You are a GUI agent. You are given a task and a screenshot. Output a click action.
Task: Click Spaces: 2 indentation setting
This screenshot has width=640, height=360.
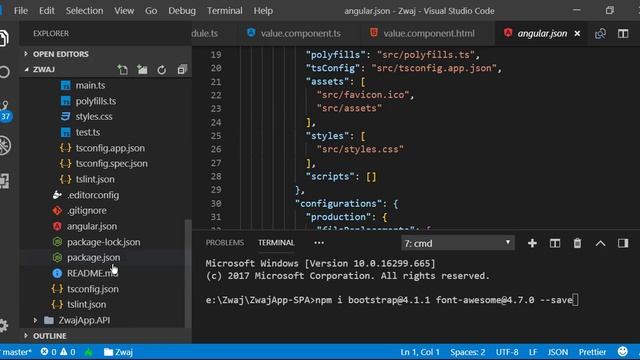coord(468,352)
